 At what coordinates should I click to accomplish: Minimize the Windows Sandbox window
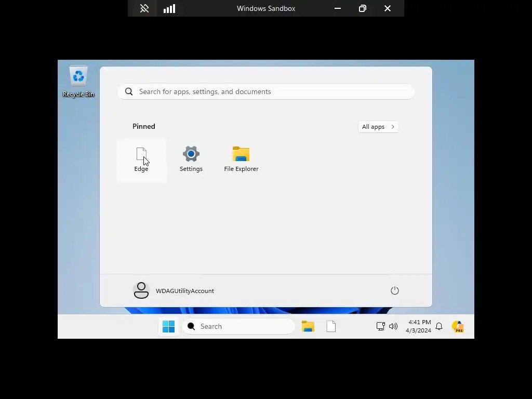pos(338,8)
